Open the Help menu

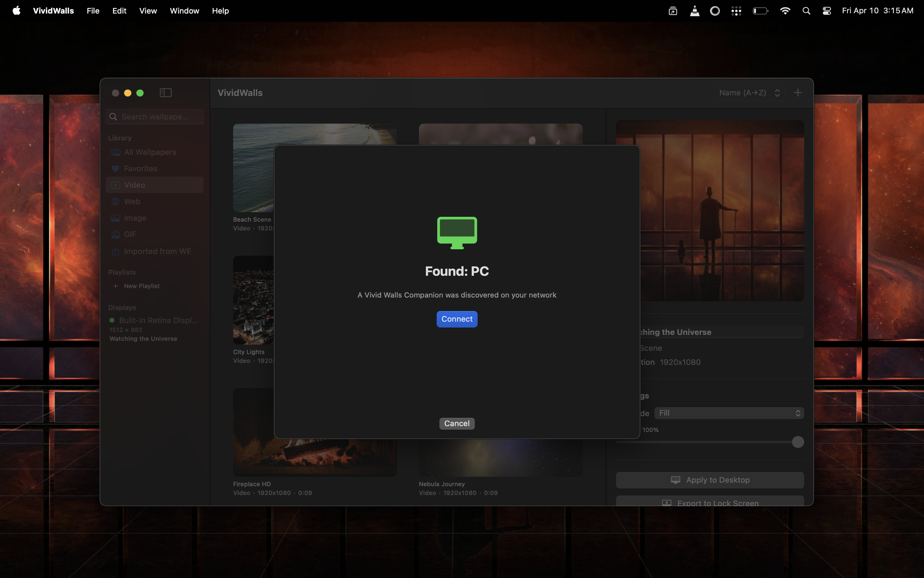220,11
